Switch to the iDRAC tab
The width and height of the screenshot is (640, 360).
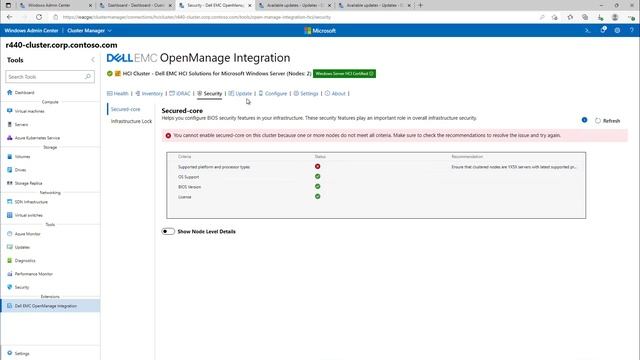[180, 93]
